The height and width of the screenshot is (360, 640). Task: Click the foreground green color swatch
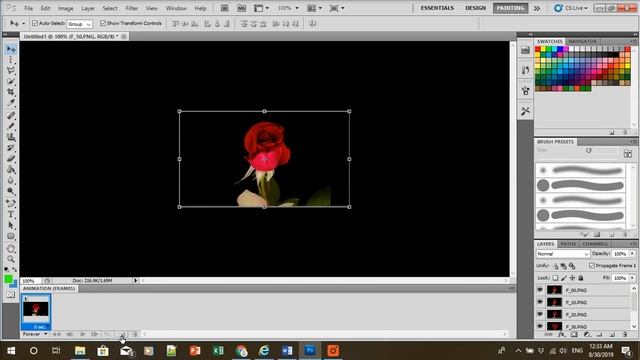(x=8, y=279)
